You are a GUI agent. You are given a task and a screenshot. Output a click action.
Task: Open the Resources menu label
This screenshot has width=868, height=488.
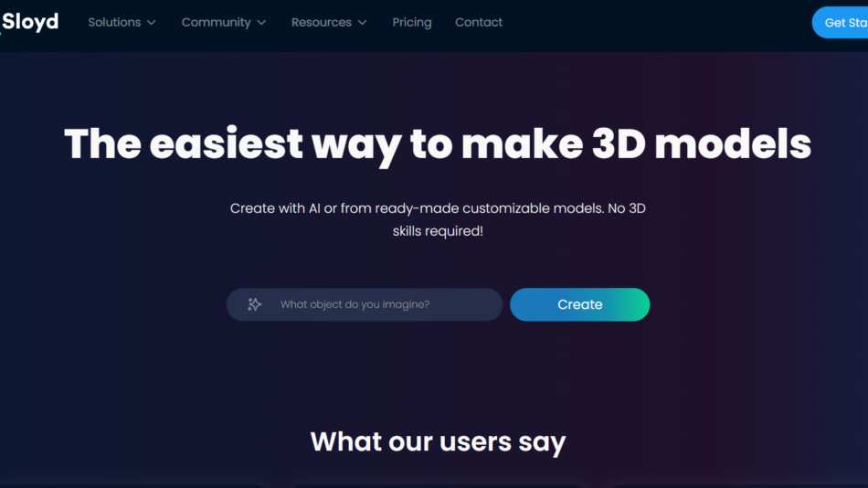coord(321,22)
